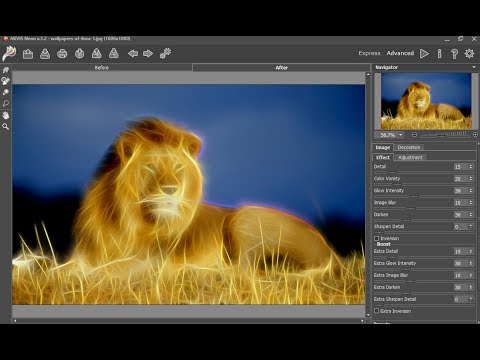Click the Color Variety value stepper
Image resolution: width=480 pixels, height=360 pixels.
pos(471,179)
